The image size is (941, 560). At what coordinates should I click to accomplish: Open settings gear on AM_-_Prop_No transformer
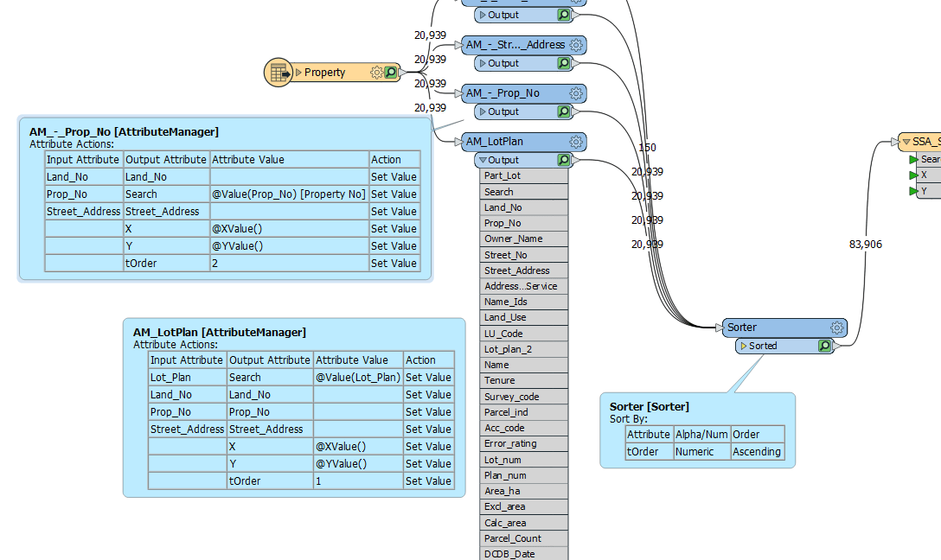coord(577,92)
